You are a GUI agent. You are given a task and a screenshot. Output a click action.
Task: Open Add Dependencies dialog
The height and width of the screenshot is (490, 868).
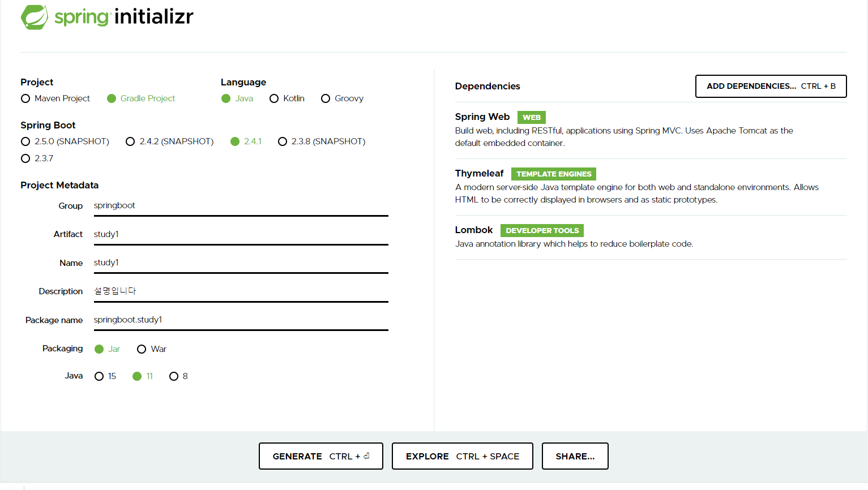coord(771,86)
